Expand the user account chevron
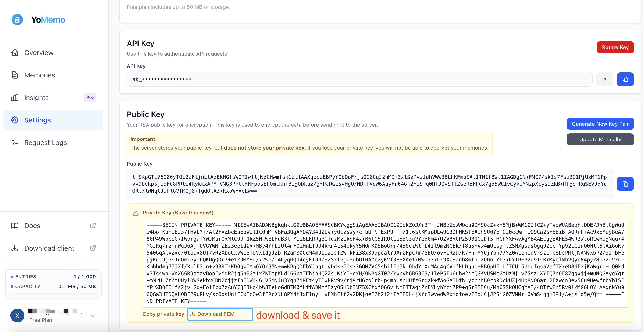The width and height of the screenshot is (644, 332). point(93,316)
